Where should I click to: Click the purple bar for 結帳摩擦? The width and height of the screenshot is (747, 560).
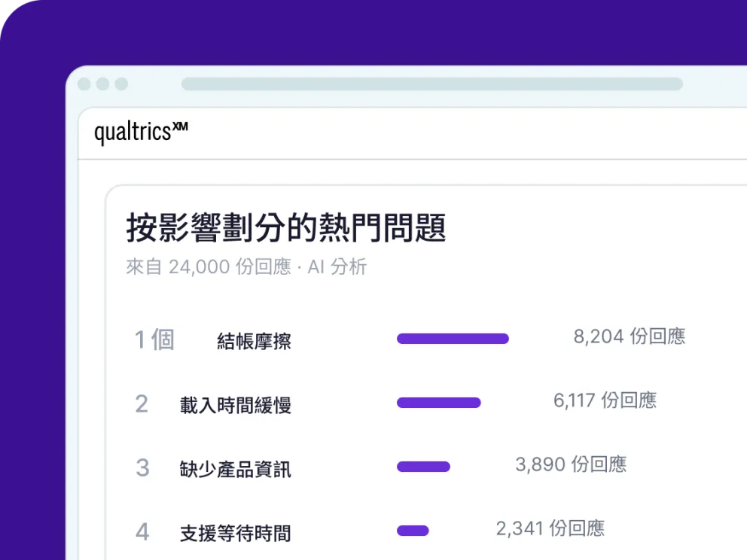(x=453, y=339)
